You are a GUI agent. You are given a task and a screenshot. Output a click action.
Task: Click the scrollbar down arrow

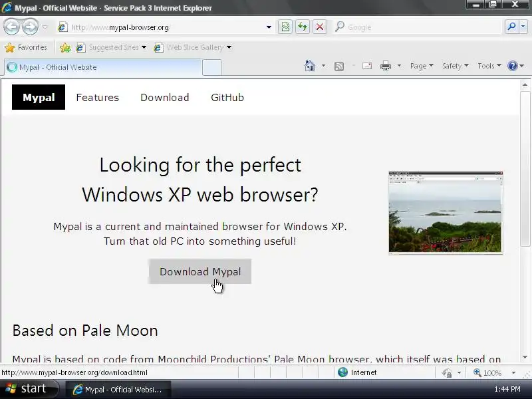pyautogui.click(x=525, y=357)
